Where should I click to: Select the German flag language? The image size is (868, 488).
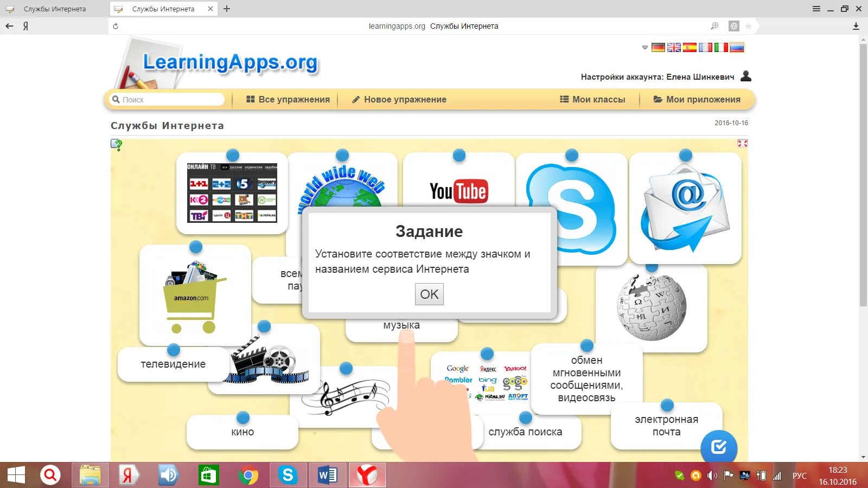point(658,48)
